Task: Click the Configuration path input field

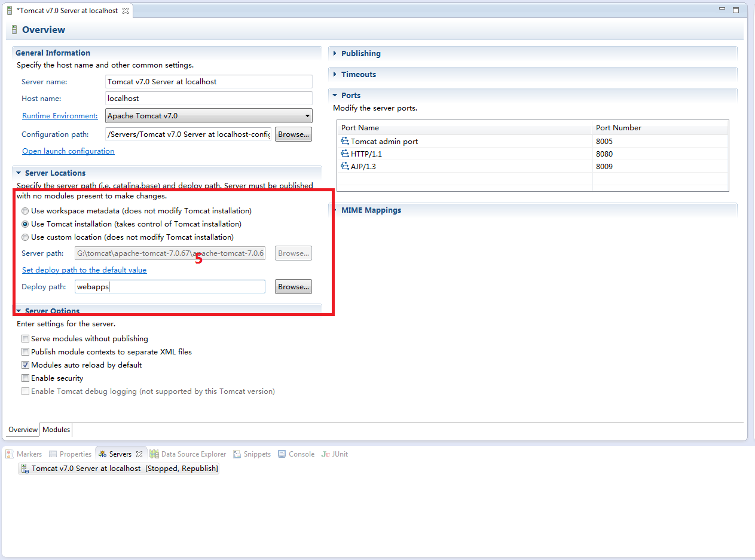Action: (188, 134)
